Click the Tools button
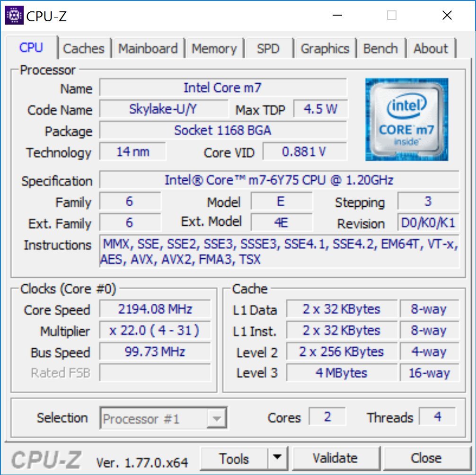This screenshot has width=476, height=475. click(234, 458)
